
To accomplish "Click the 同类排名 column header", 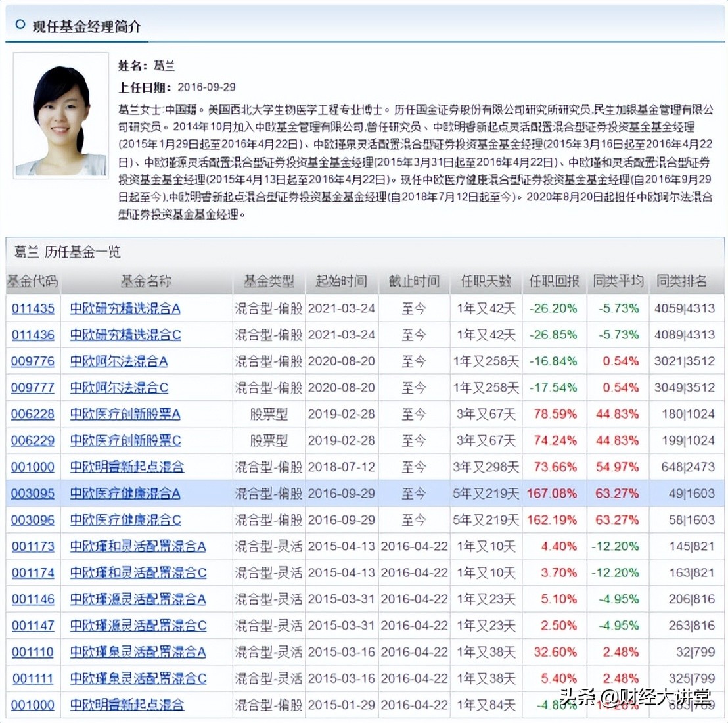I will click(683, 281).
